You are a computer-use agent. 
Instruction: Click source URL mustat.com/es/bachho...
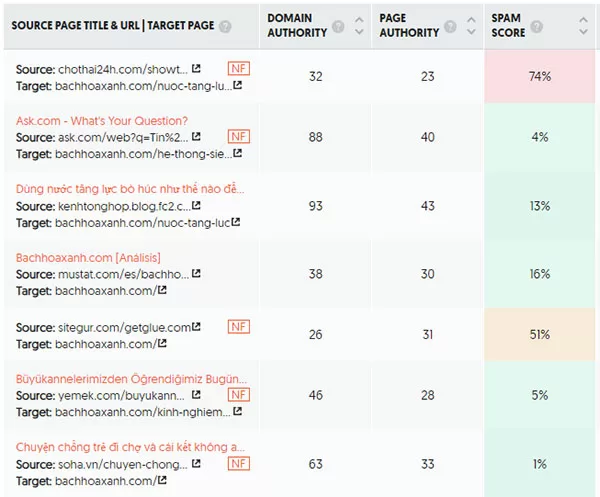point(123,274)
